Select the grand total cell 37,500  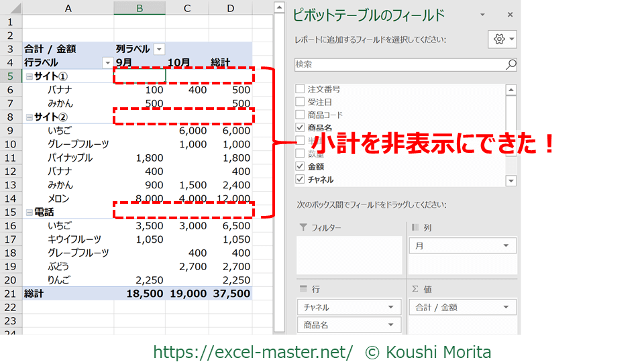click(x=231, y=294)
